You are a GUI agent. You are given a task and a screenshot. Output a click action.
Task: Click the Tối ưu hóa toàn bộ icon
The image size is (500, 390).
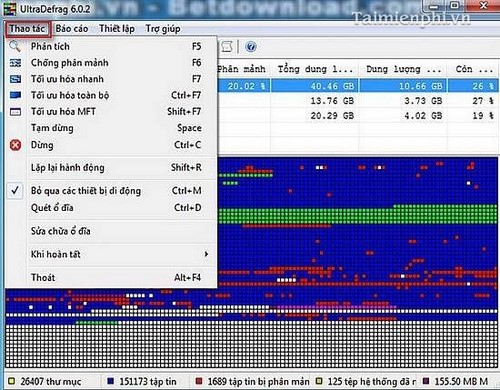point(15,95)
